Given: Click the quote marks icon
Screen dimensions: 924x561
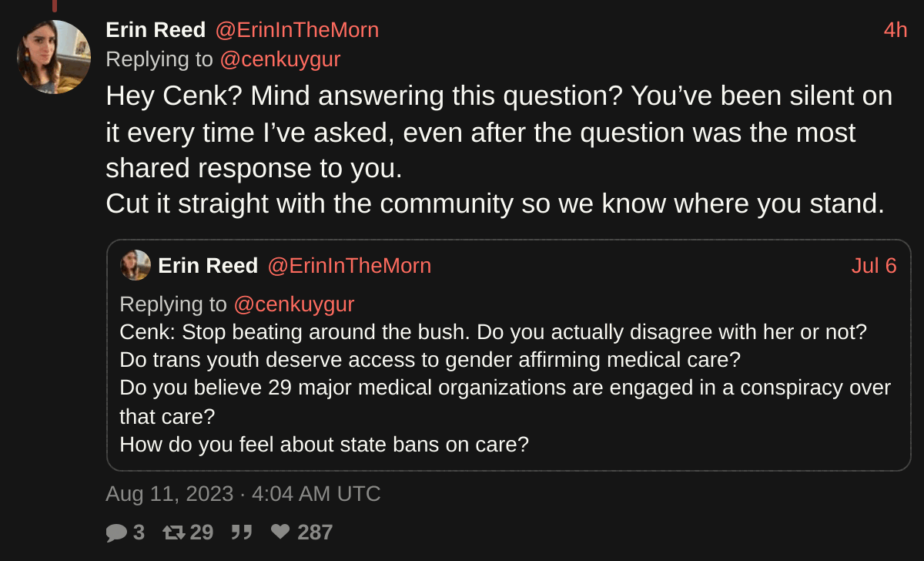Looking at the screenshot, I should [242, 532].
